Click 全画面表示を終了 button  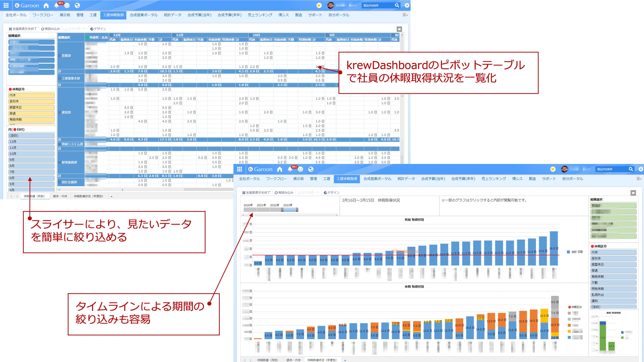click(23, 29)
